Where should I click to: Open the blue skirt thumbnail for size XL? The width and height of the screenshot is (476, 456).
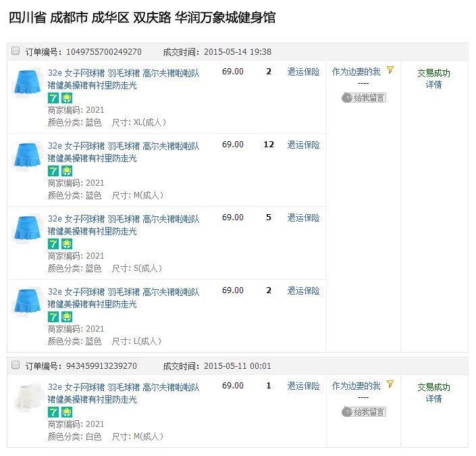point(28,83)
